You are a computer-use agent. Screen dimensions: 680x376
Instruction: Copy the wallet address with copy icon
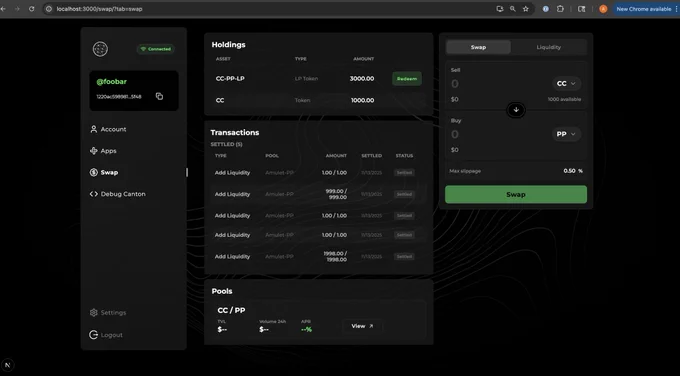[x=159, y=96]
